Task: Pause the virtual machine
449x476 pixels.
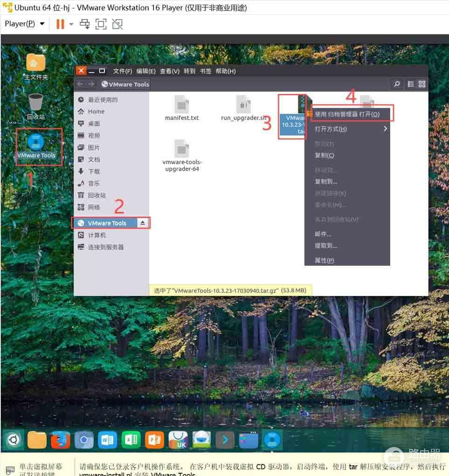Action: (60, 24)
